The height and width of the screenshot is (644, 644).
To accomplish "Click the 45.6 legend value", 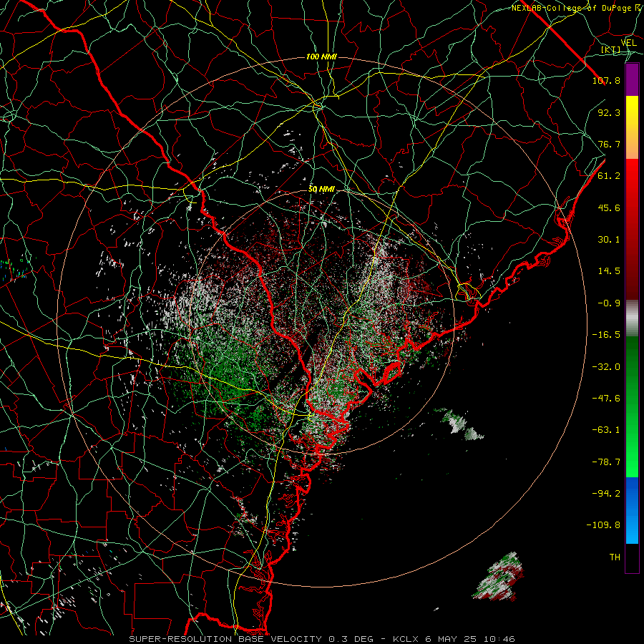I will click(609, 208).
